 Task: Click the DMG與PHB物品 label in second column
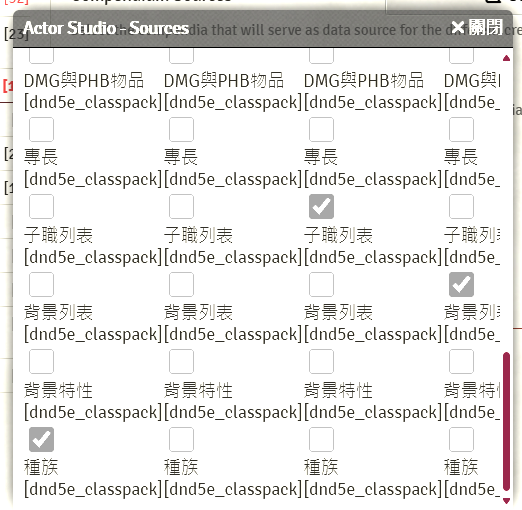[x=224, y=81]
